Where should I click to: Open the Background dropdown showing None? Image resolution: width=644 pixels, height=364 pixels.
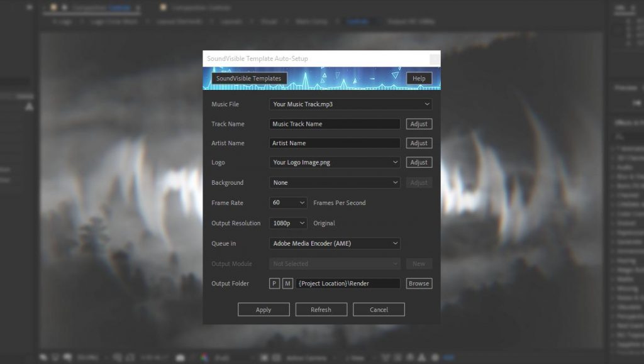[335, 182]
